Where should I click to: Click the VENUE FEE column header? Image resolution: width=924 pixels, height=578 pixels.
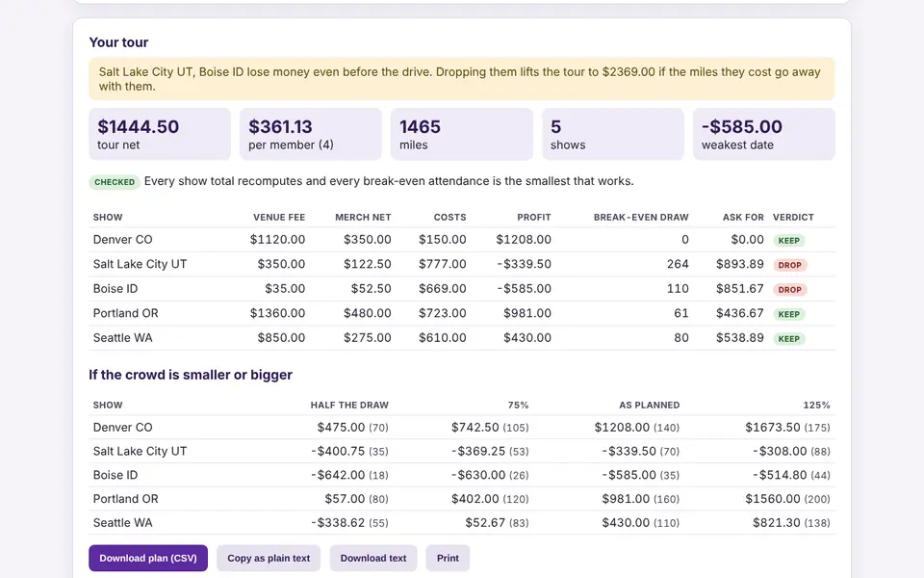[x=279, y=217]
